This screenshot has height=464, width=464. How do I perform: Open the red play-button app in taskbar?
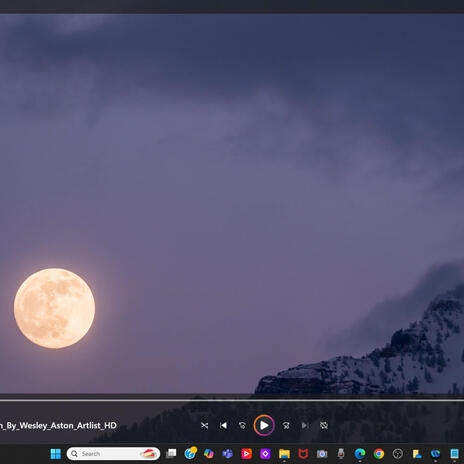247,454
